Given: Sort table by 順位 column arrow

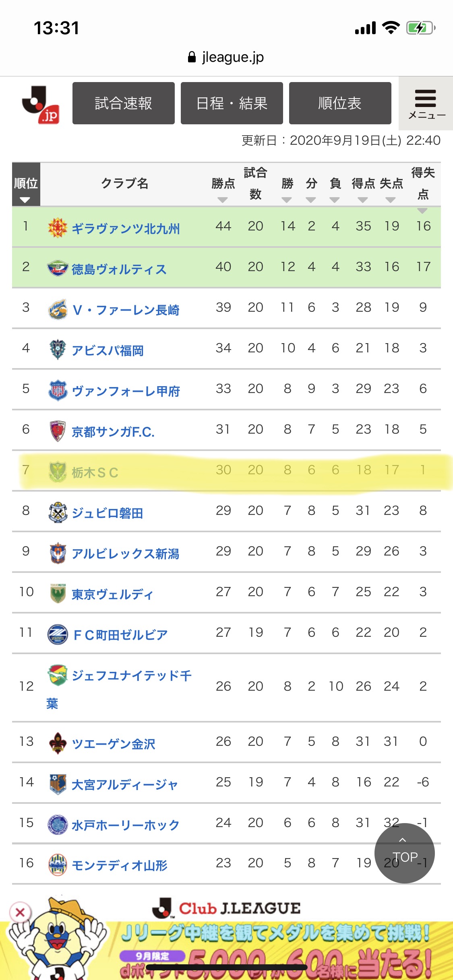Looking at the screenshot, I should tap(25, 200).
